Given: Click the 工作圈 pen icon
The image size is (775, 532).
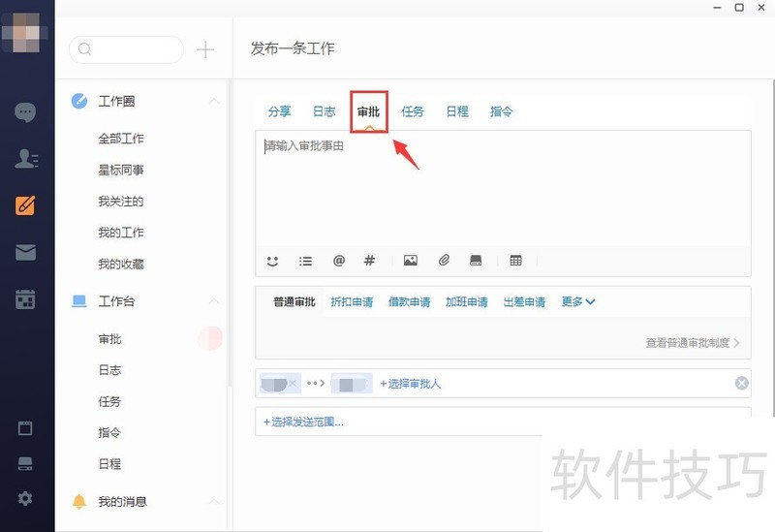Looking at the screenshot, I should coord(79,101).
